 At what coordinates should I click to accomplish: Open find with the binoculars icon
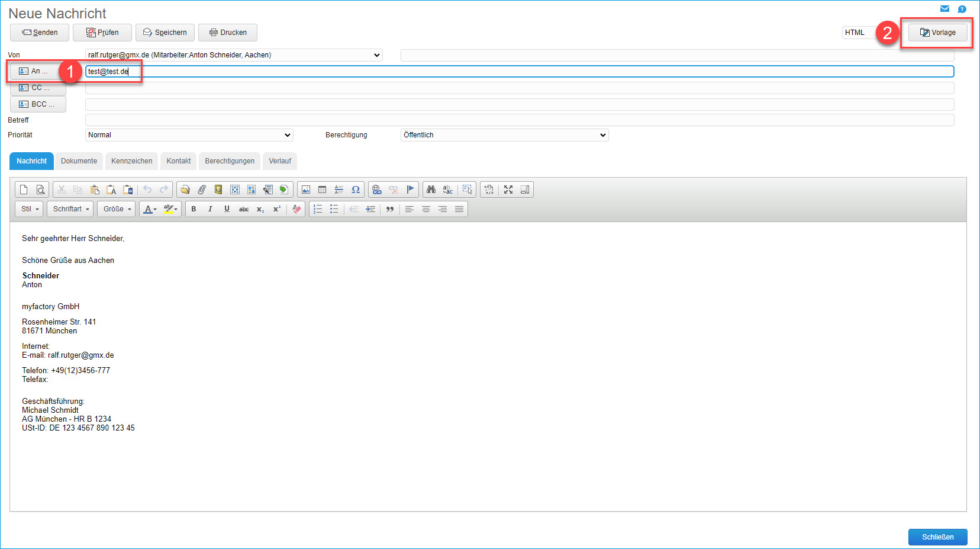(x=431, y=190)
